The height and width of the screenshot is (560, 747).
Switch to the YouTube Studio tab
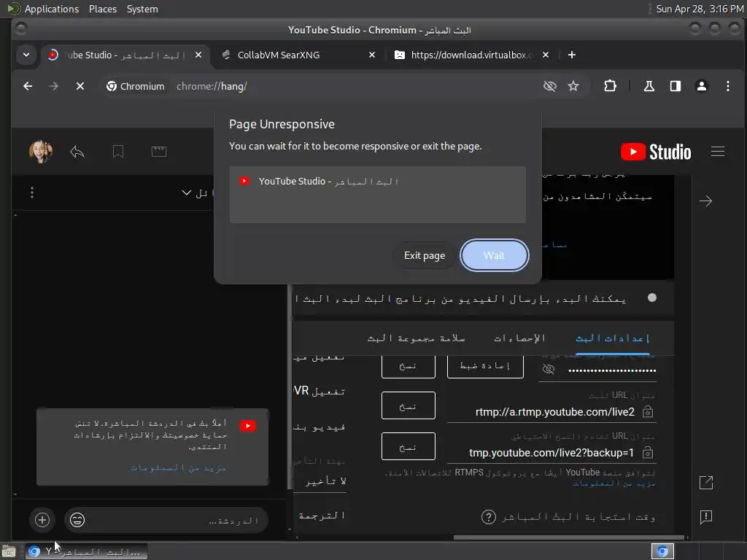tap(124, 55)
